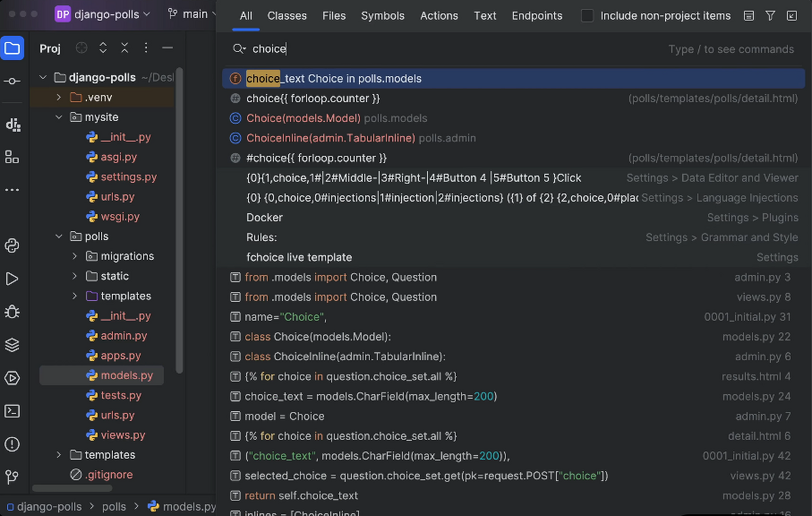Screen dimensions: 812x516
Task: Open the Python Packages layers icon
Action: coord(12,345)
